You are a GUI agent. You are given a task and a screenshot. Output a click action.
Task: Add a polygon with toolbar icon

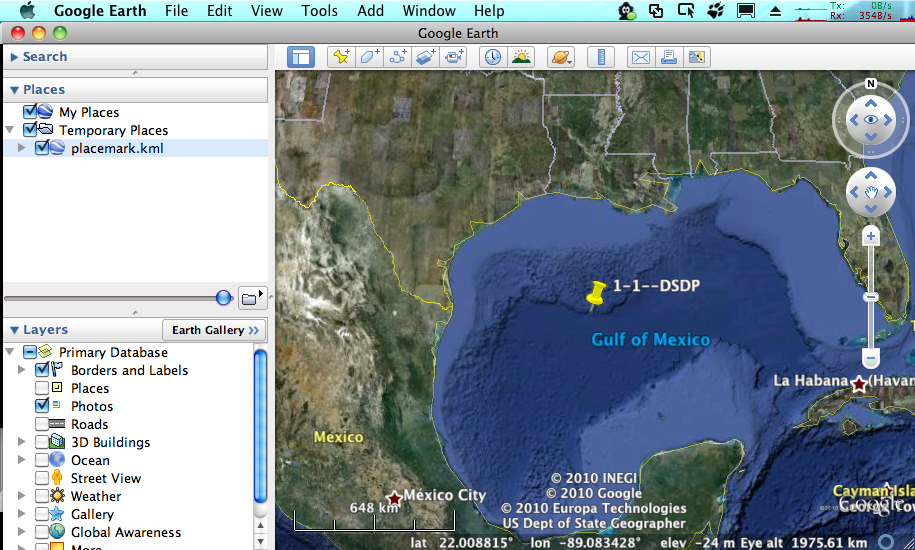coord(369,57)
